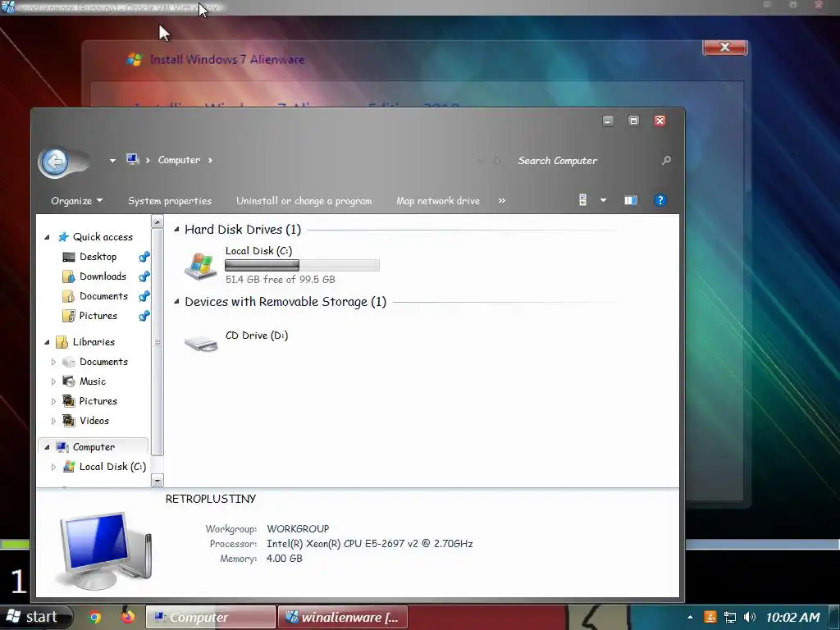Viewport: 840px width, 630px height.
Task: Click the sidebar scrollbar down arrow
Action: pyautogui.click(x=157, y=481)
